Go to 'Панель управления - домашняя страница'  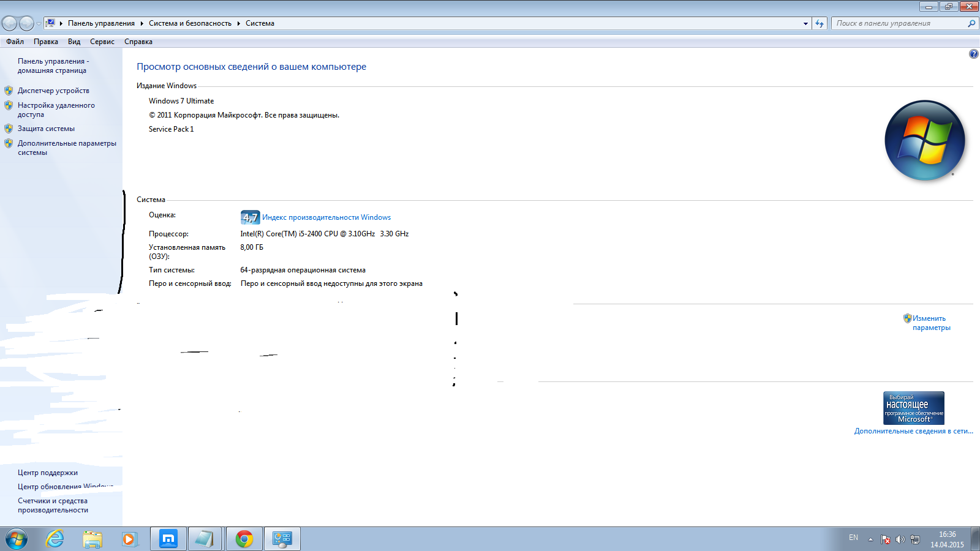[x=53, y=66]
